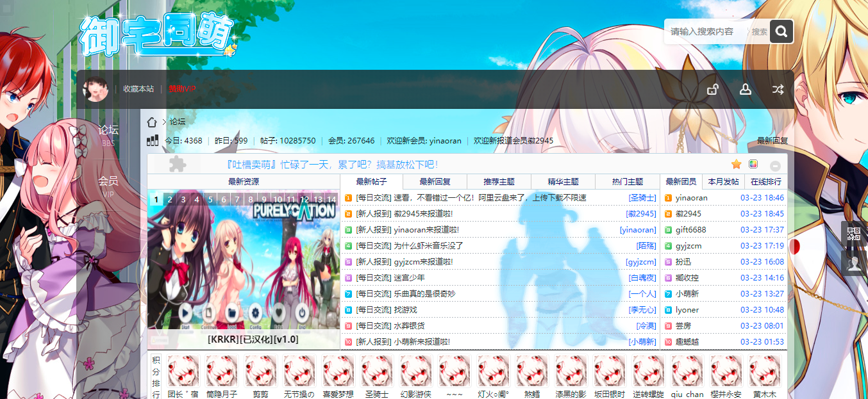Click the lock login icon
This screenshot has height=399, width=868.
[712, 89]
